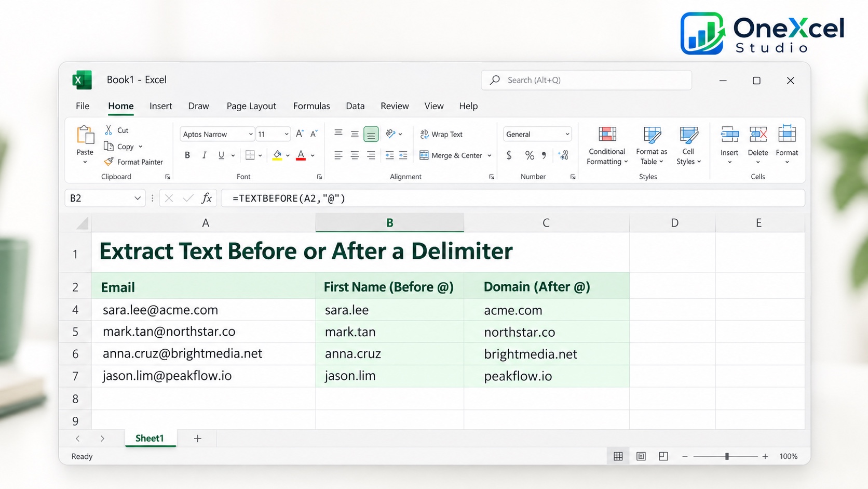Confirm formula entry with the checkmark icon
This screenshot has height=489, width=868.
click(188, 198)
